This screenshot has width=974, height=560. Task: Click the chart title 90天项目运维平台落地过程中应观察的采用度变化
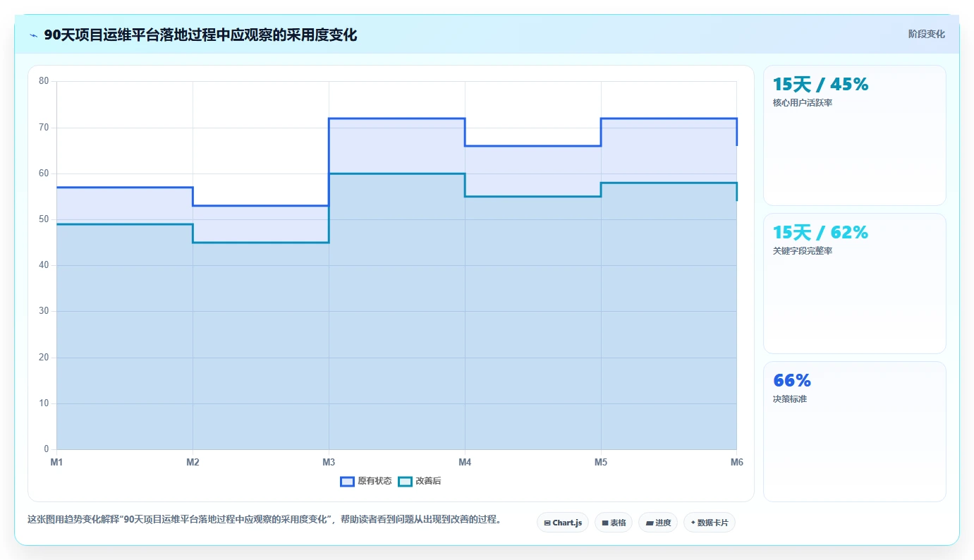[x=200, y=35]
